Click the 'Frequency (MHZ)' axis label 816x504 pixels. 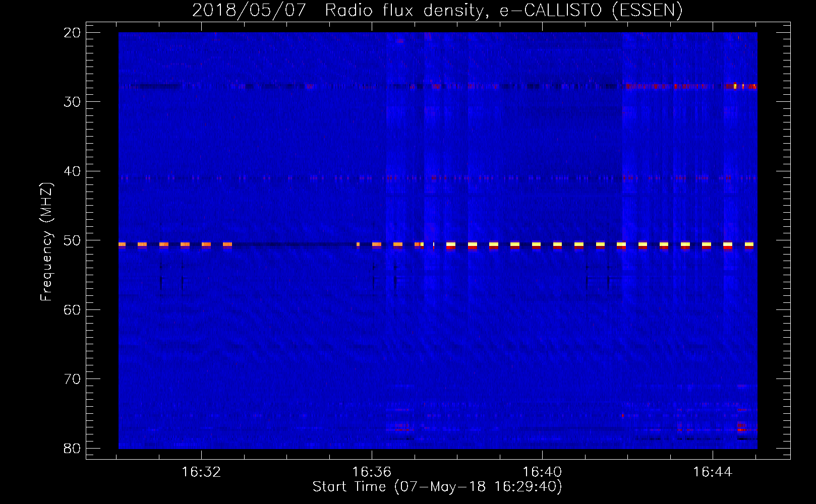point(46,242)
